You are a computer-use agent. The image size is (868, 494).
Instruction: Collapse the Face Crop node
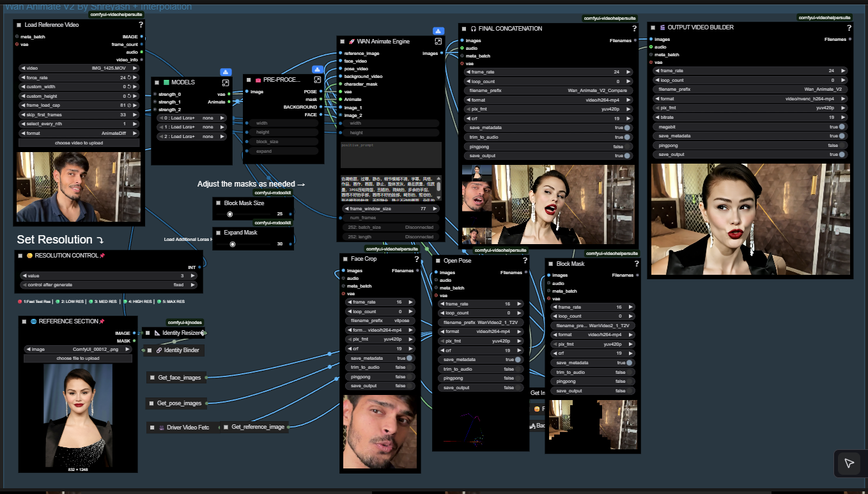pyautogui.click(x=345, y=259)
